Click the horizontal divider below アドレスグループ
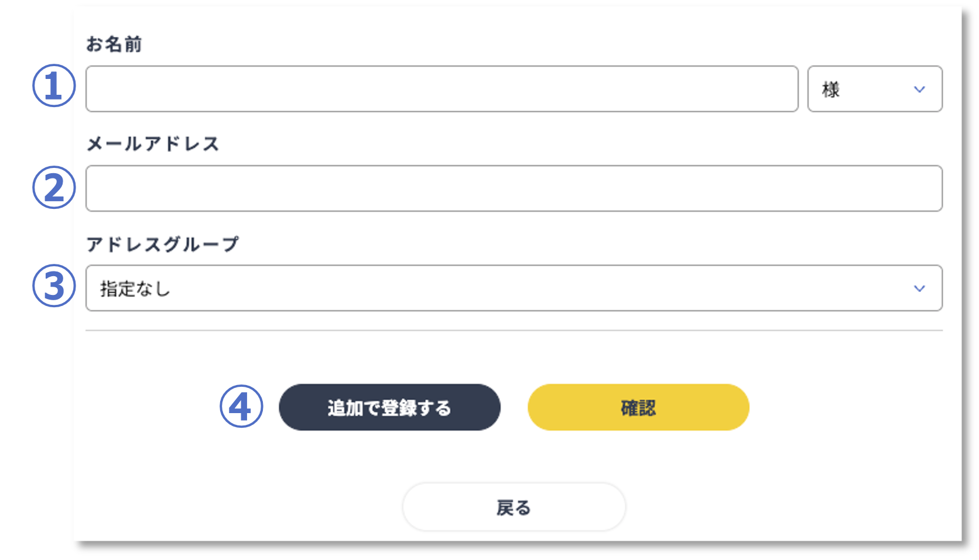The image size is (979, 560). point(514,331)
